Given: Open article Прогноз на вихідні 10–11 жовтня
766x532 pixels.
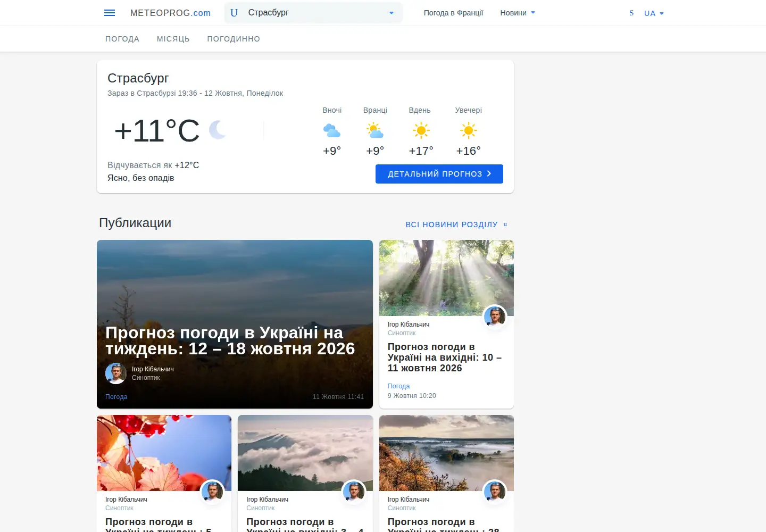Looking at the screenshot, I should (445, 358).
